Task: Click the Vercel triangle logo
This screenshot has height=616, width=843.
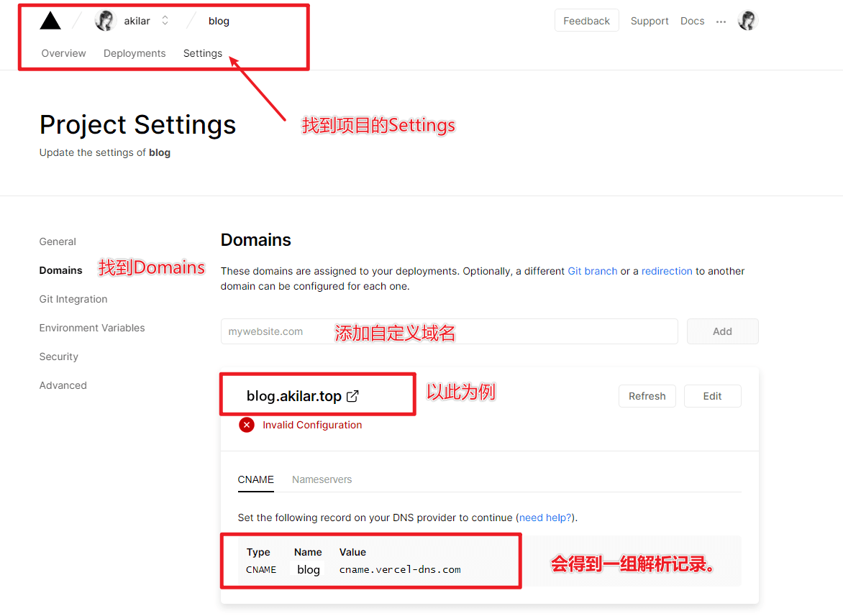Action: tap(50, 21)
